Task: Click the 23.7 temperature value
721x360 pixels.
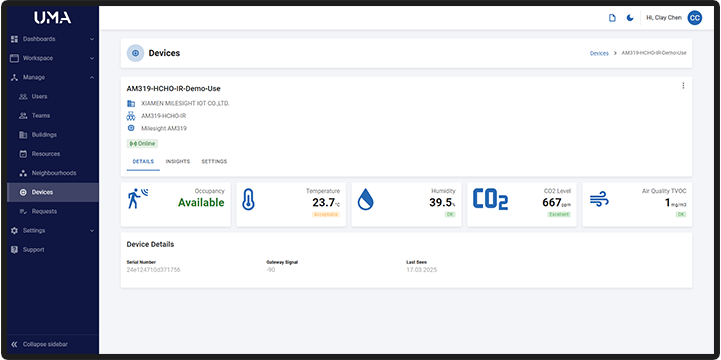Action: 323,203
